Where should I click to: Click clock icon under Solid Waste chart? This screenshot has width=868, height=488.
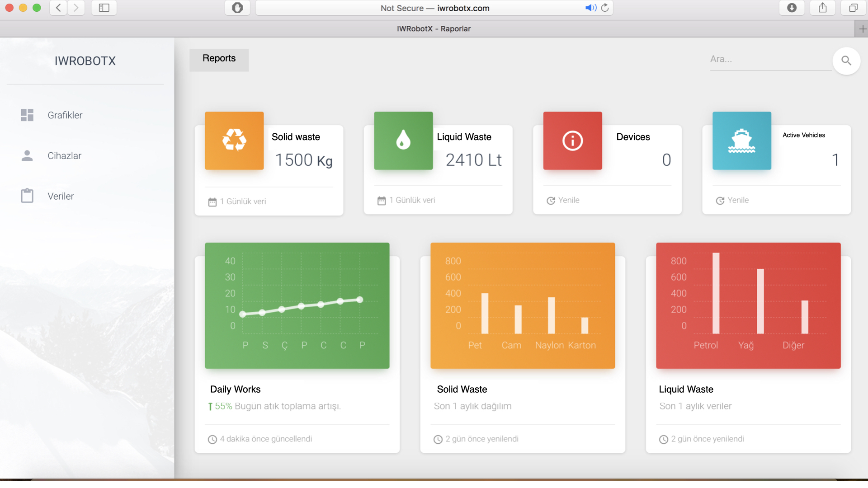pyautogui.click(x=438, y=439)
